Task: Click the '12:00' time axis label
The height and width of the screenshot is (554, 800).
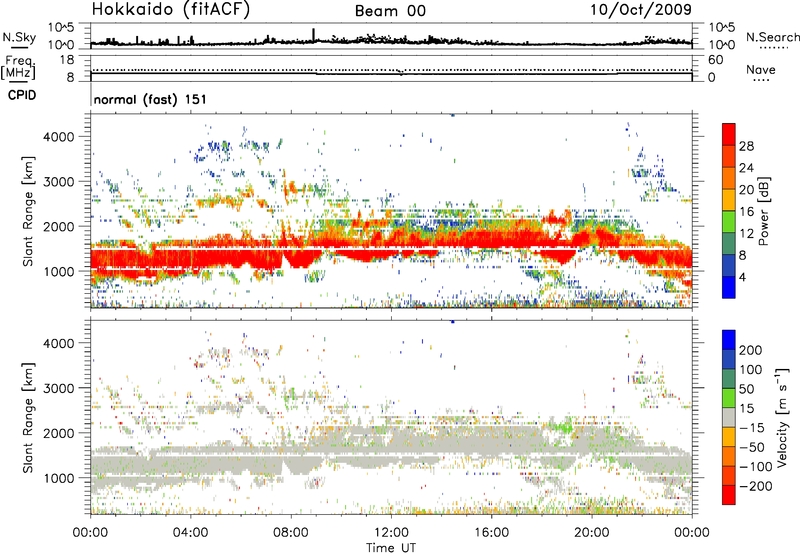Action: click(391, 533)
